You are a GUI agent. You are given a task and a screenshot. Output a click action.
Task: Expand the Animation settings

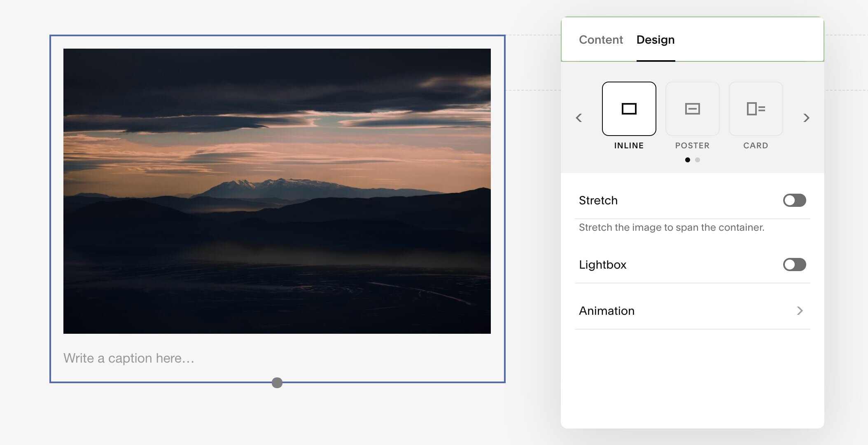coord(692,311)
